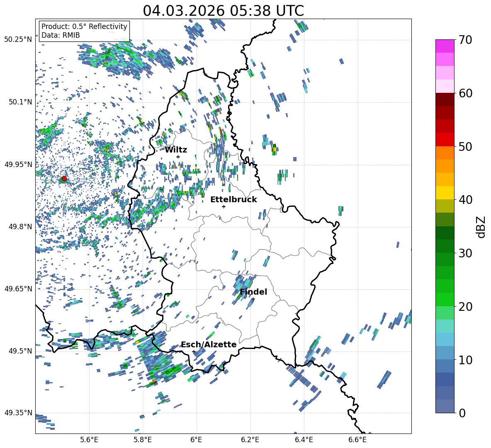Pick the bright red swatch just above 50
This screenshot has width=491, height=448.
point(445,140)
